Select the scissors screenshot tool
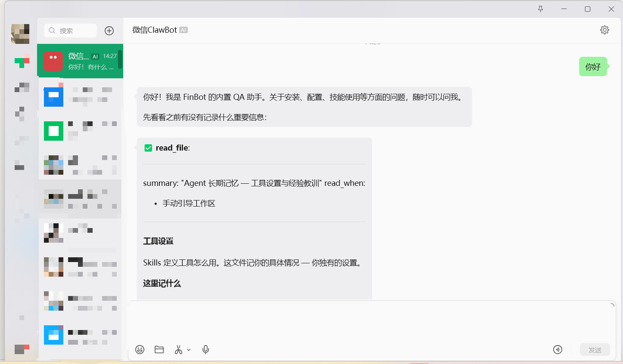Screen dimensions: 623x364 pyautogui.click(x=178, y=349)
